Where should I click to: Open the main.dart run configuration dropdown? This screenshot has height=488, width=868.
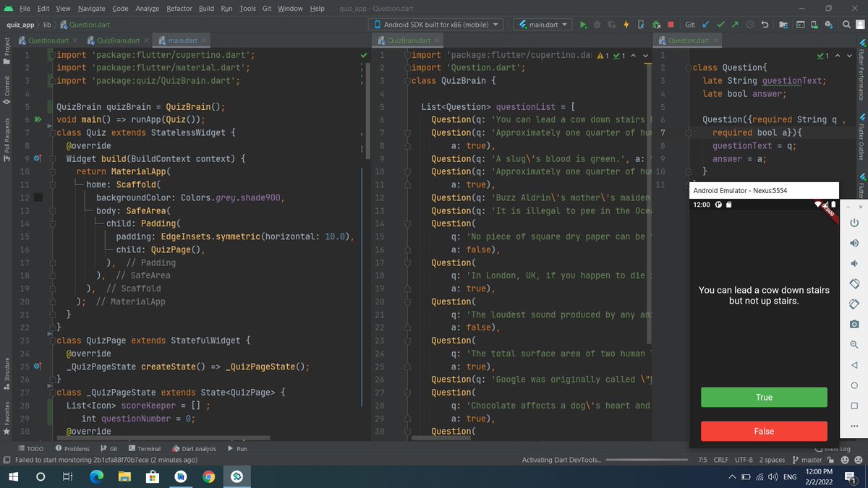point(542,24)
